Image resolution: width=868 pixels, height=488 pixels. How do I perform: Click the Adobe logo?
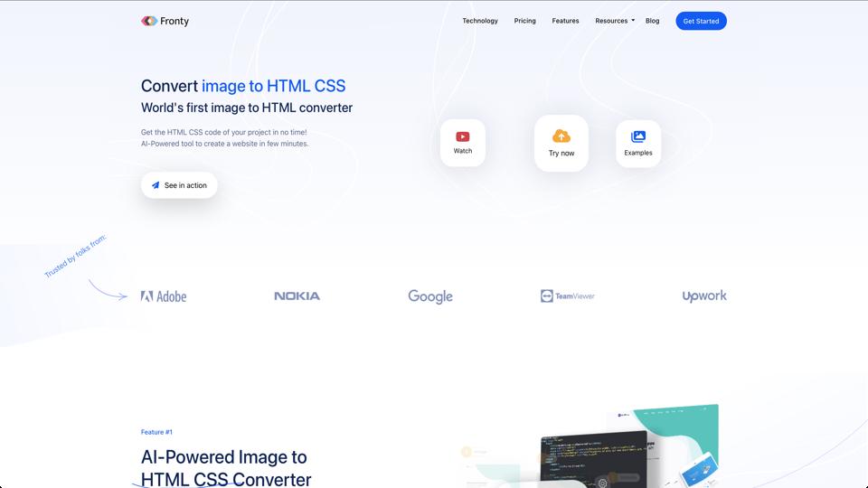164,296
